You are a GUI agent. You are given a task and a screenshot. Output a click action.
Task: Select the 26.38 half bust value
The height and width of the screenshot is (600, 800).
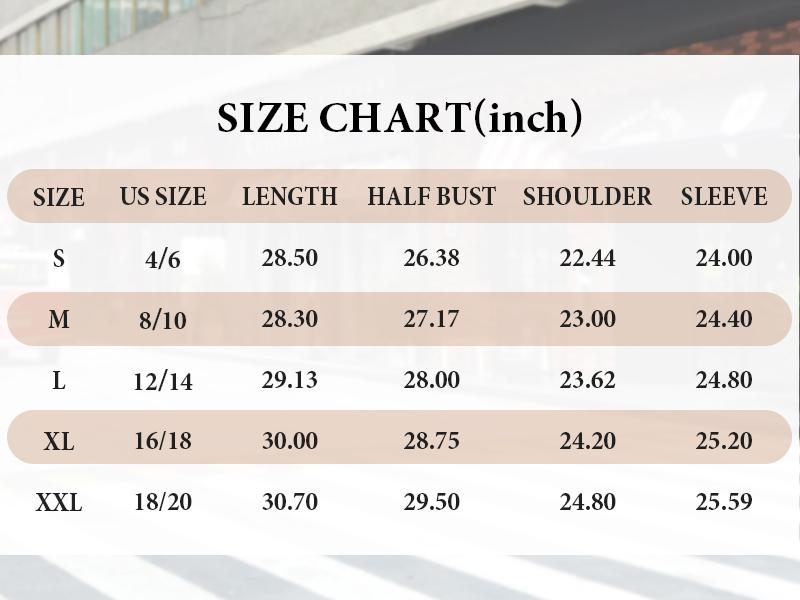pos(432,259)
